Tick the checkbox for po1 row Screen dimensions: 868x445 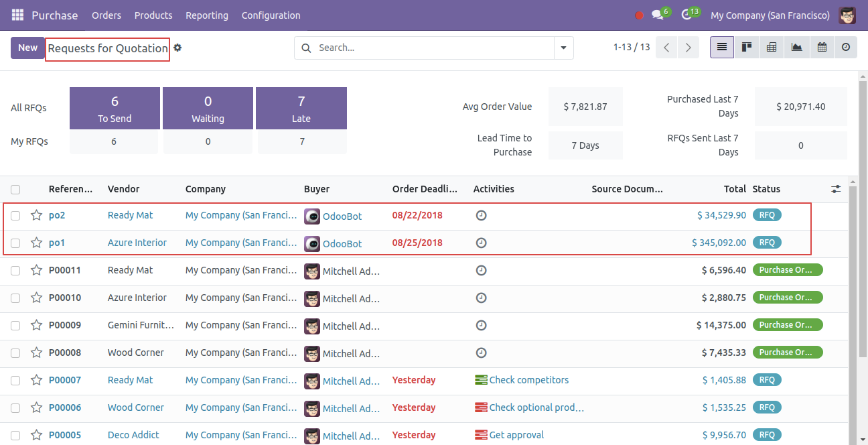15,243
